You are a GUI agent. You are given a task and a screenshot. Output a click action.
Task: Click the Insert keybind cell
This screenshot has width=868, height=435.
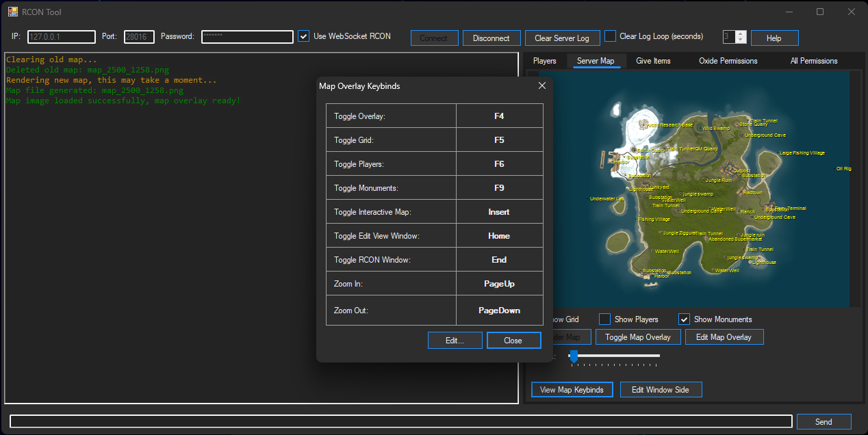(x=499, y=212)
